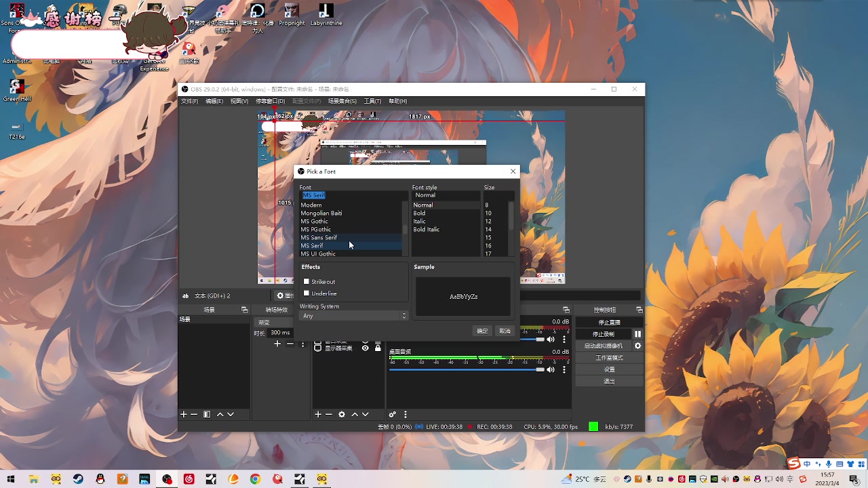Toggle lock on 显示器采集 source
This screenshot has width=868, height=488.
click(378, 348)
